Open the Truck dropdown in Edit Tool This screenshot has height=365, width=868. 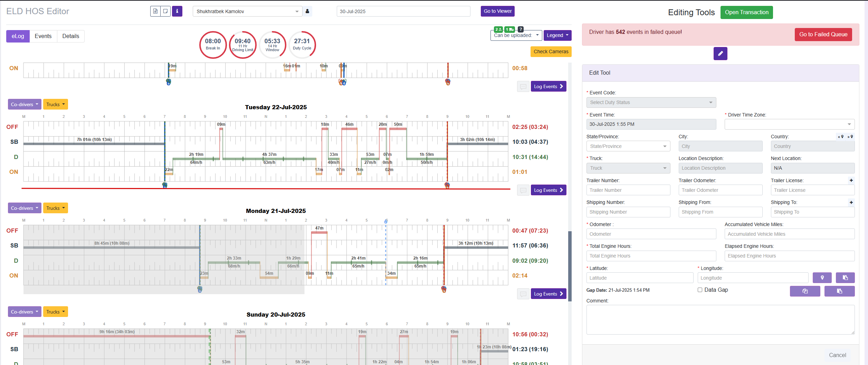[x=628, y=168]
